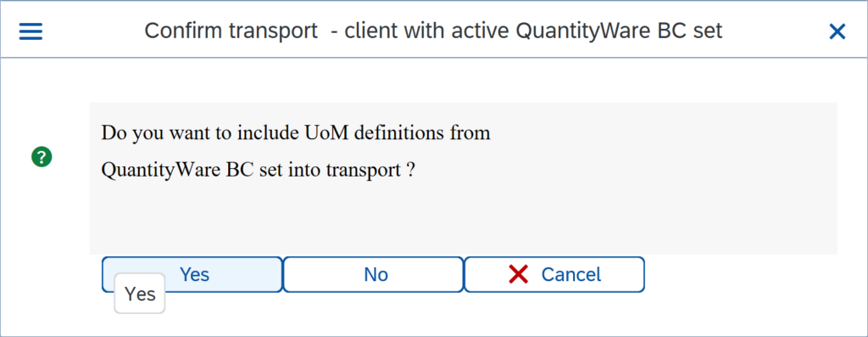The width and height of the screenshot is (868, 337).
Task: Click the Yes tooltip label
Action: pos(140,294)
